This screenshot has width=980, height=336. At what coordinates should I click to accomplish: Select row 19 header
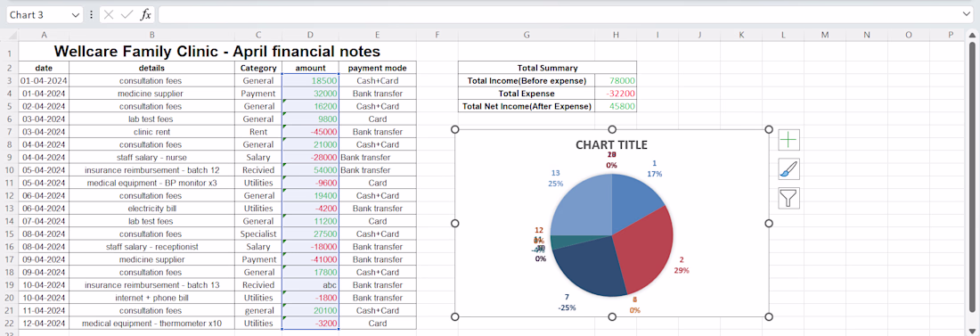click(x=10, y=284)
